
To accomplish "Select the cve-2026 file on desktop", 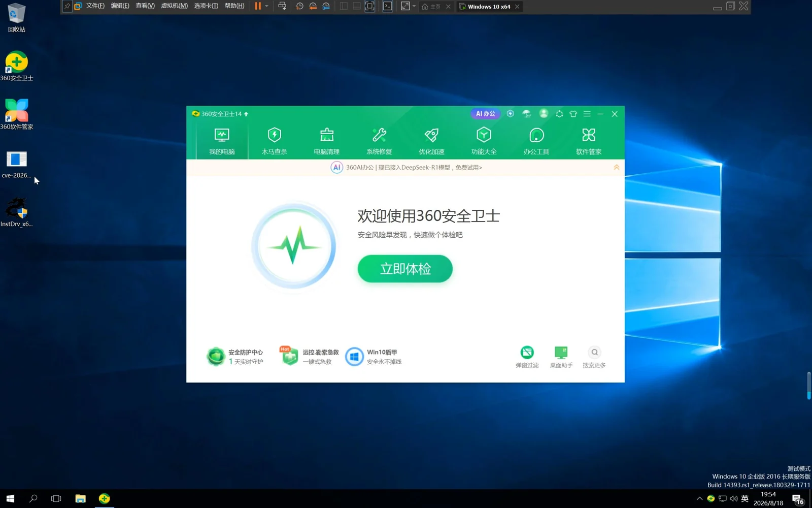I will pos(16,165).
